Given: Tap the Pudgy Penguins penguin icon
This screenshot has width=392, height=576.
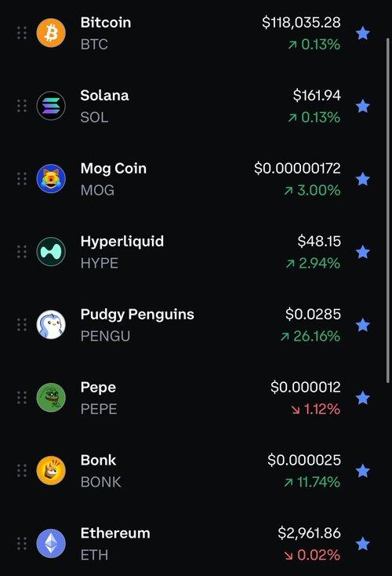Looking at the screenshot, I should 51,325.
